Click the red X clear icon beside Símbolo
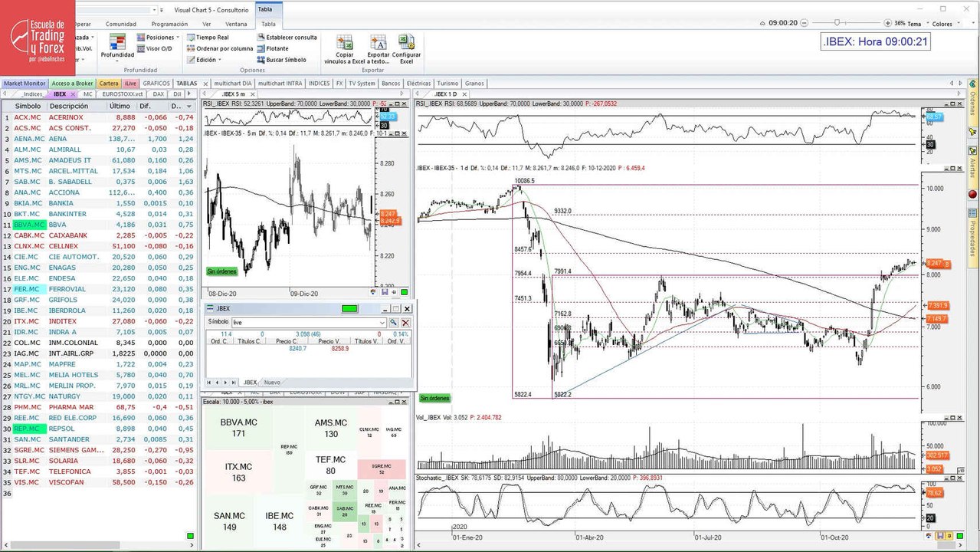Screen dimensions: 980x552 (405, 323)
